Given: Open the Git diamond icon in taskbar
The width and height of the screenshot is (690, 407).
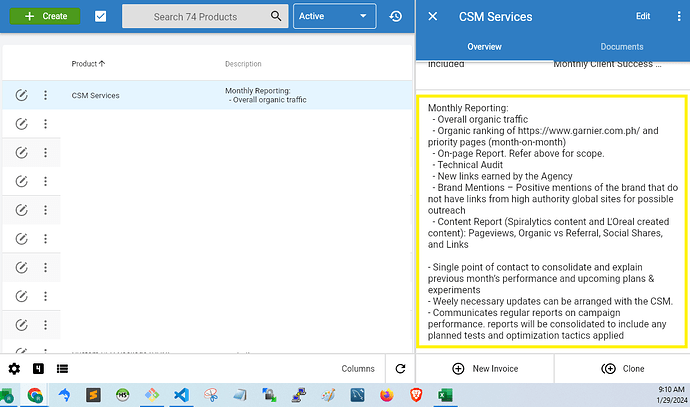Looking at the screenshot, I should click(x=152, y=395).
